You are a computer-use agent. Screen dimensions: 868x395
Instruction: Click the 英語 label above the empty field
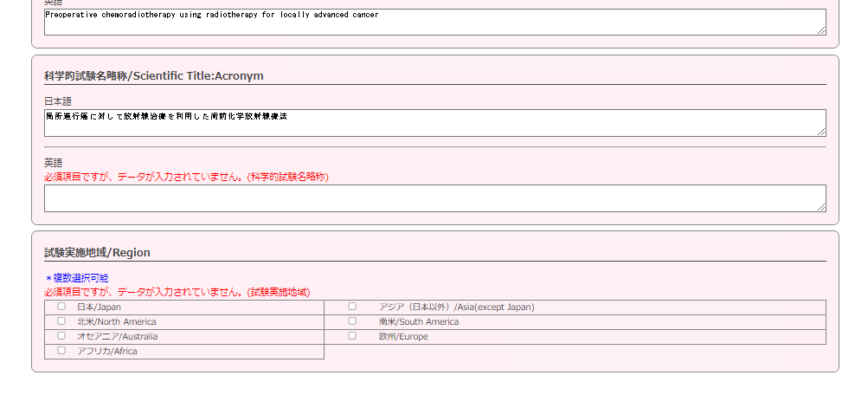click(x=54, y=162)
